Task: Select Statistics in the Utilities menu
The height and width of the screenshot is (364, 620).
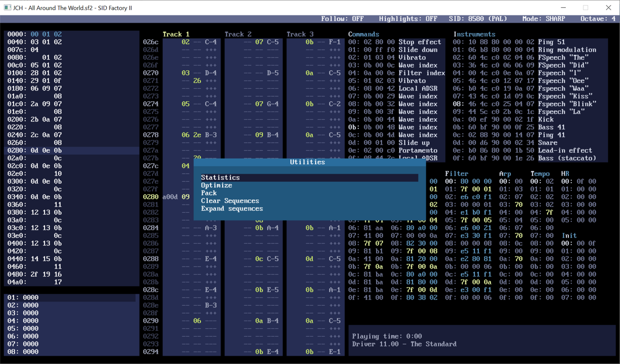Action: point(309,178)
